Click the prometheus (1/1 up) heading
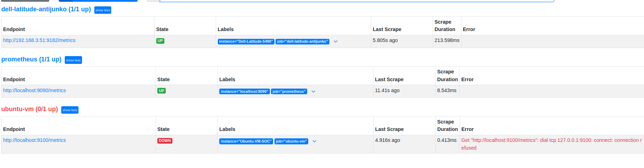The image size is (644, 168). click(x=31, y=59)
